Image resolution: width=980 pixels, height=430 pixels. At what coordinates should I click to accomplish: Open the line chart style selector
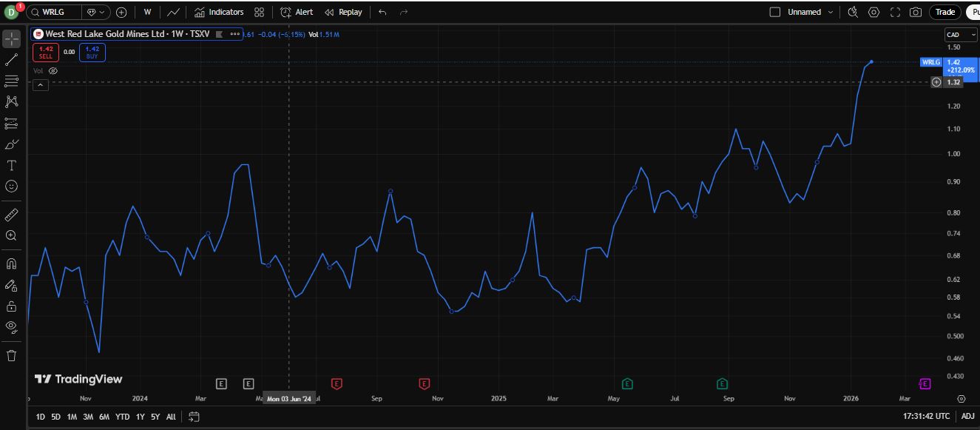(x=173, y=12)
